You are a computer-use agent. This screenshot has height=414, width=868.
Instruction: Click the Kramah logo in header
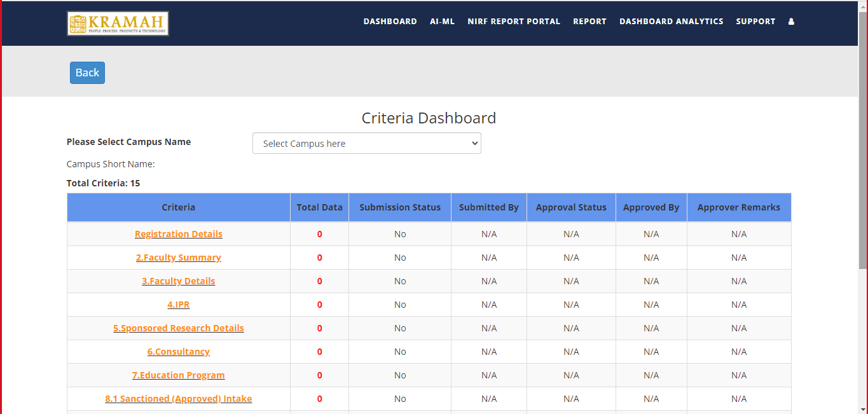pos(118,24)
